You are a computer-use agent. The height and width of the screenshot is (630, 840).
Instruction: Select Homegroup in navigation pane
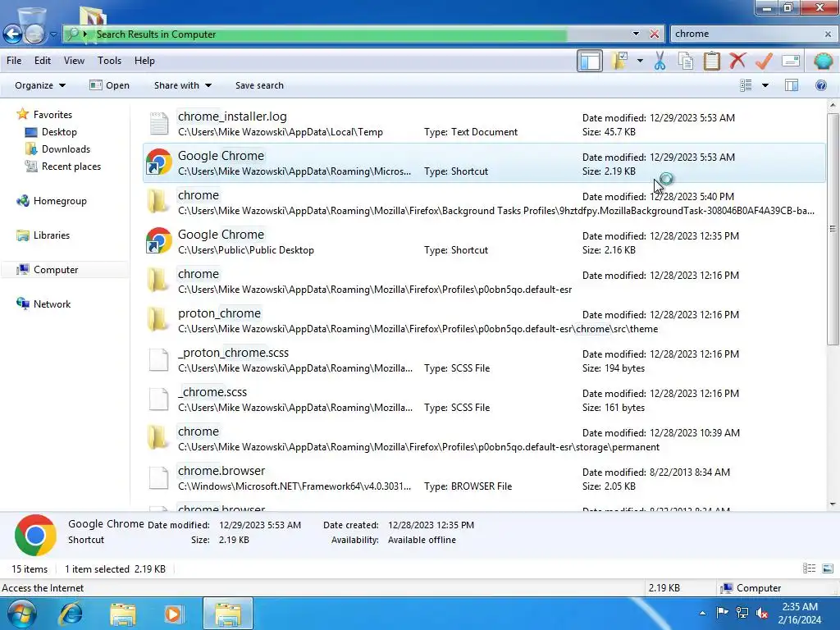click(59, 201)
